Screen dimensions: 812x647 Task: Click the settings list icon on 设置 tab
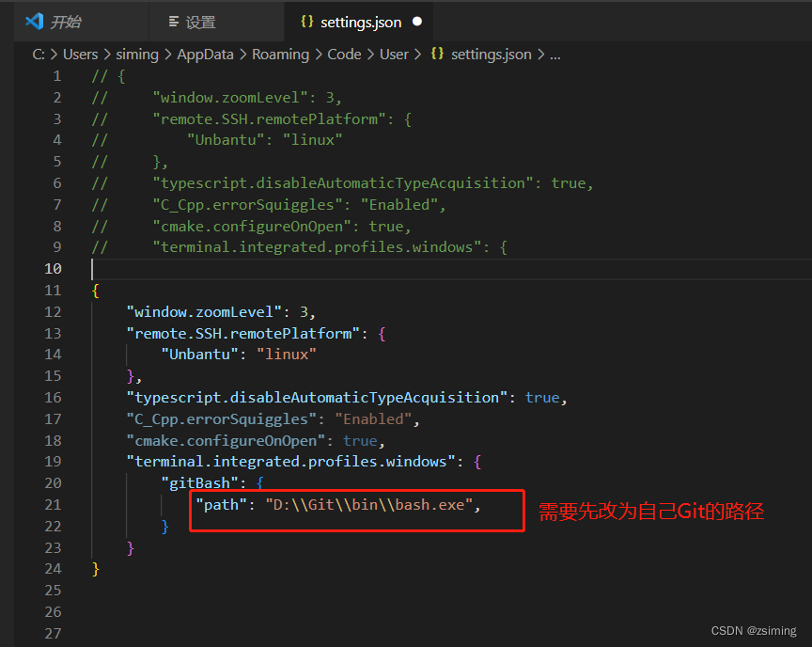(x=174, y=22)
